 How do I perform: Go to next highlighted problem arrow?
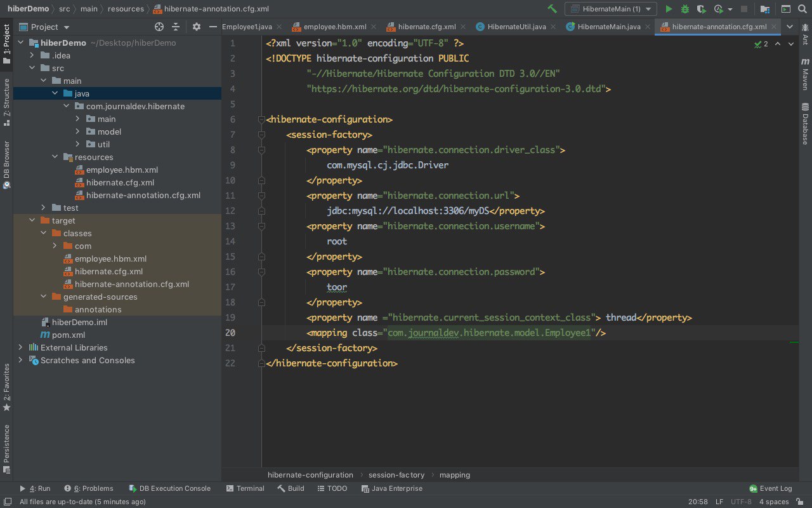[792, 44]
